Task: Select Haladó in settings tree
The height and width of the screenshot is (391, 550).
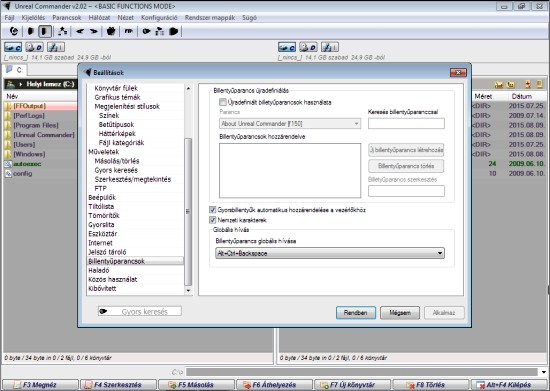Action: 99,270
